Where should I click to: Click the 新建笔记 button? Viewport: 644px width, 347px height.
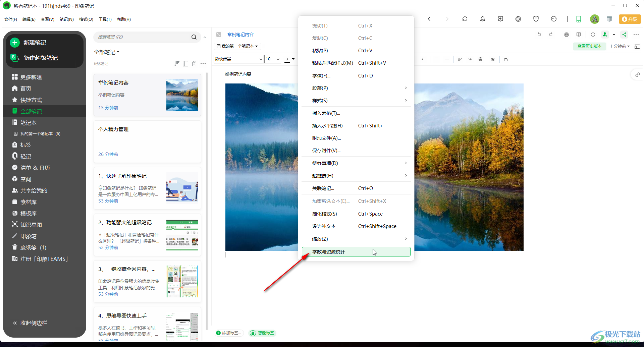29,43
